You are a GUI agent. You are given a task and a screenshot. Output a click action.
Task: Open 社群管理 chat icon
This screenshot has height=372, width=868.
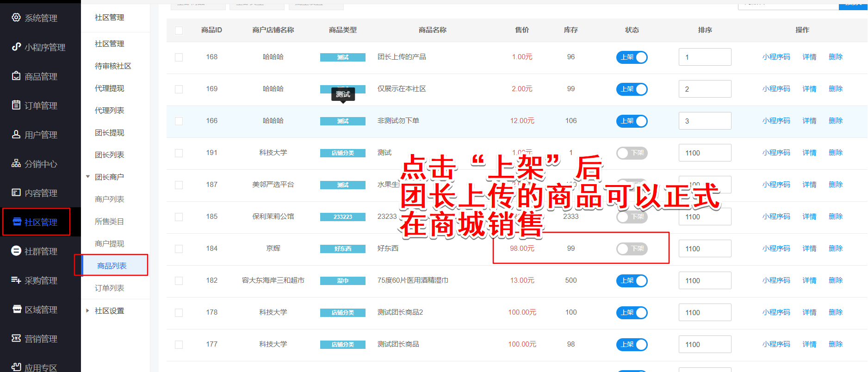(16, 251)
